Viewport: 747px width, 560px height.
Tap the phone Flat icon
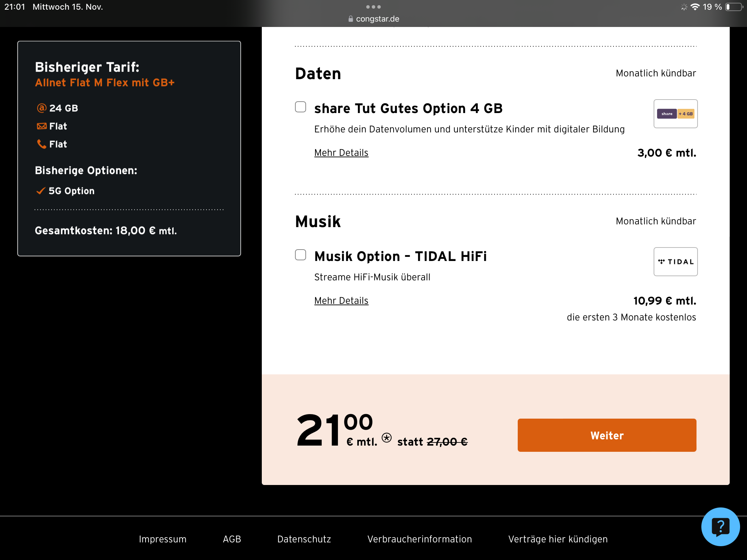(x=41, y=144)
